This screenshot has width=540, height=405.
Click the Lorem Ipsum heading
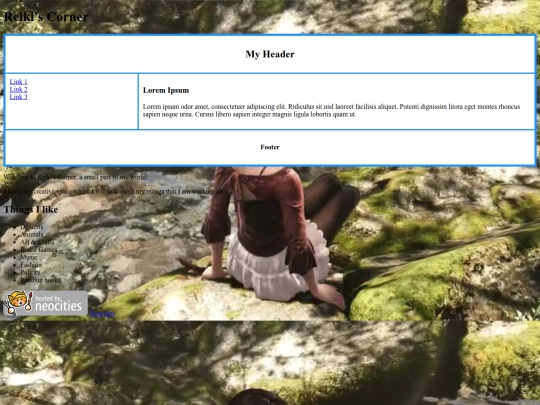(x=166, y=90)
